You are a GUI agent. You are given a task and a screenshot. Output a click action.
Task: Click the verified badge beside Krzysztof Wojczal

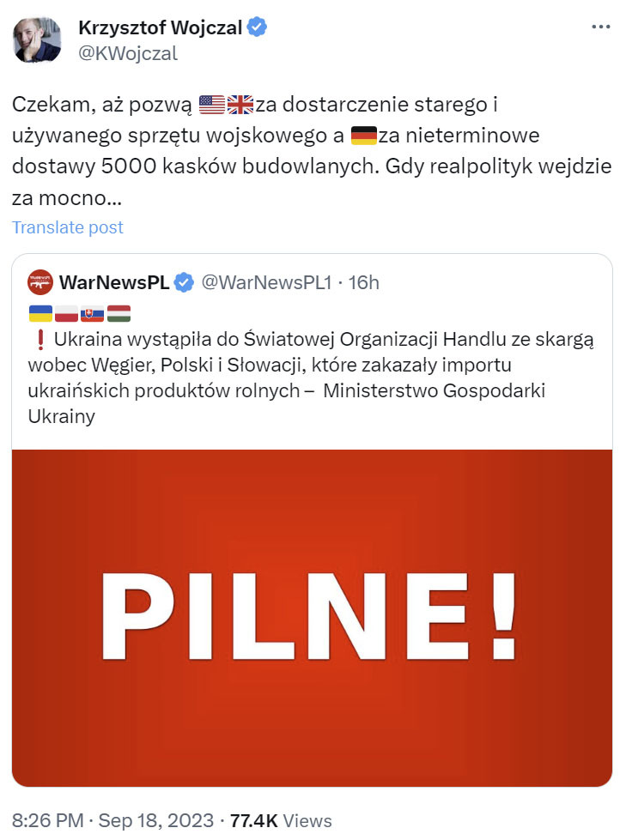pos(257,27)
